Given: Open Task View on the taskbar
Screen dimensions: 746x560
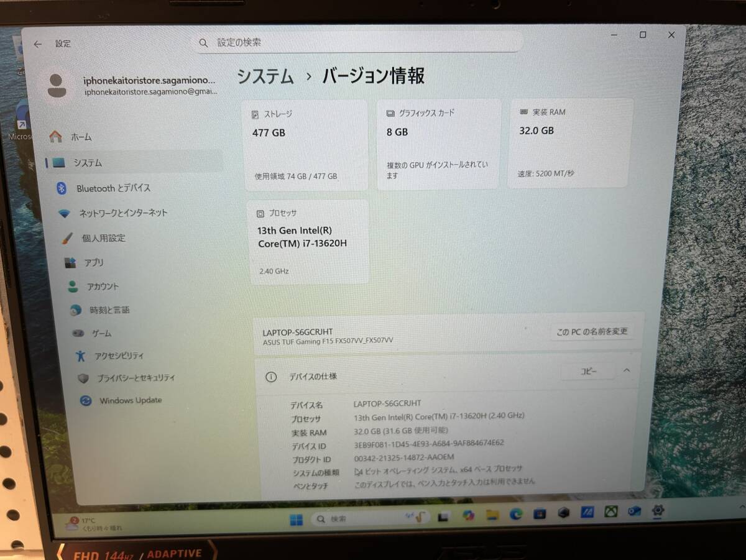Looking at the screenshot, I should [444, 516].
